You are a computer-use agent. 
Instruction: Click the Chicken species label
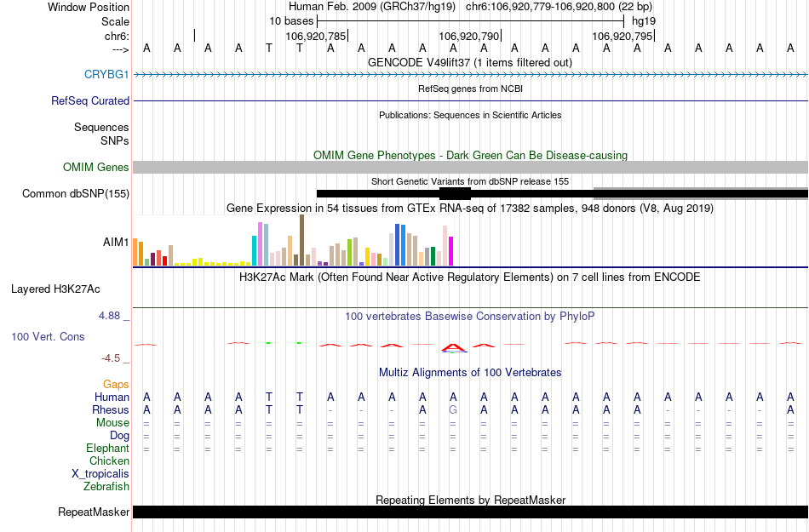(x=109, y=461)
